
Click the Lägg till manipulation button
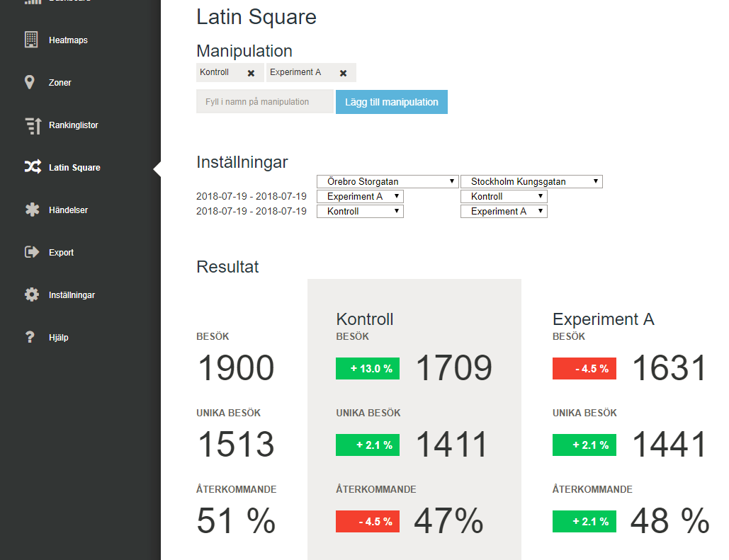coord(392,102)
